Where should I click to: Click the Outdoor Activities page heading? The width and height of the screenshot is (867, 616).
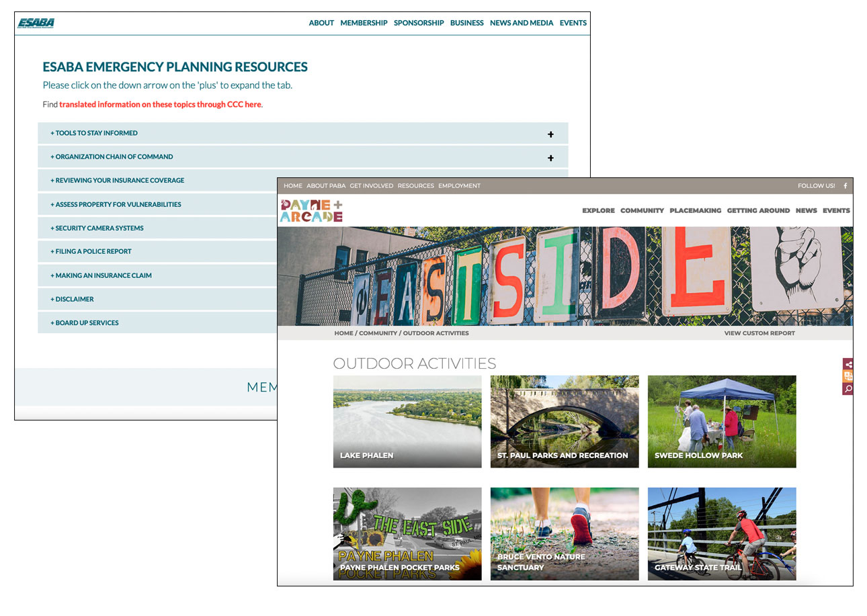pos(415,363)
